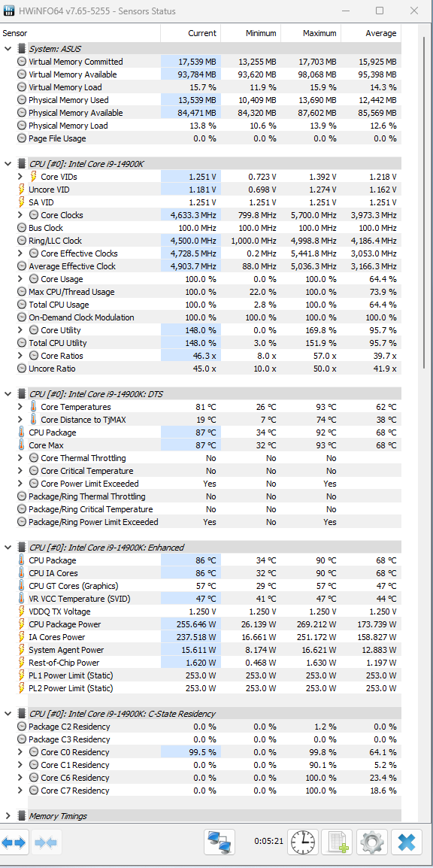Viewport: 433px width, 868px height.
Task: Expand the Core Clocks row
Action: click(x=20, y=215)
